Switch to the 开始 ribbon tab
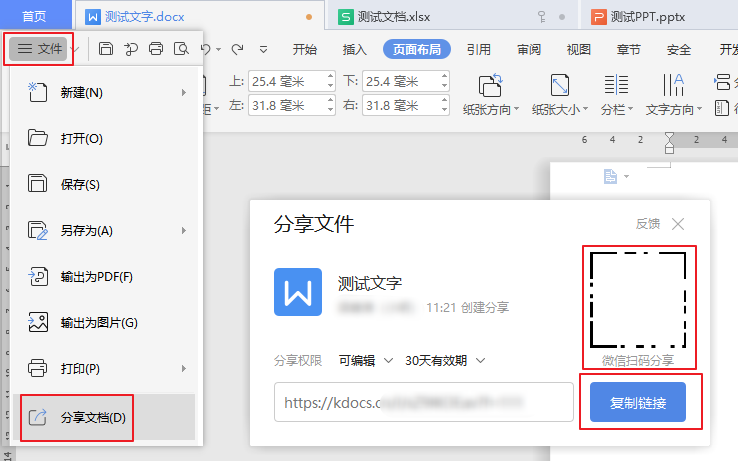This screenshot has width=738, height=461. click(305, 49)
